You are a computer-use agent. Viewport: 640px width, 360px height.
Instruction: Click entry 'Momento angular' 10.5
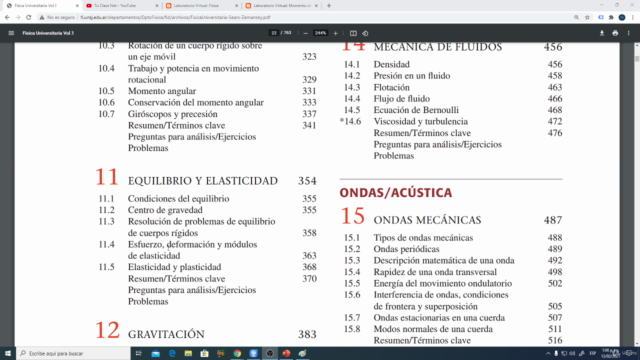coord(162,91)
